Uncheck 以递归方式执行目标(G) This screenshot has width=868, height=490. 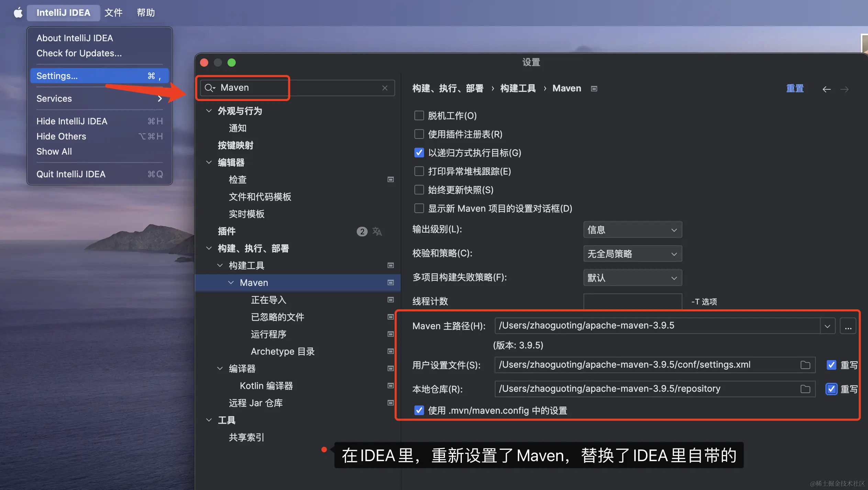[419, 153]
